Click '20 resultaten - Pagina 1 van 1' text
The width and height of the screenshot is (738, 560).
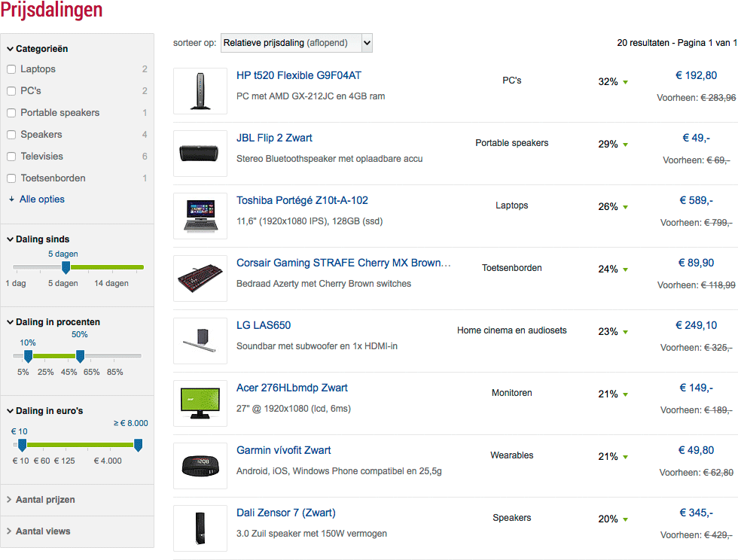pos(677,43)
